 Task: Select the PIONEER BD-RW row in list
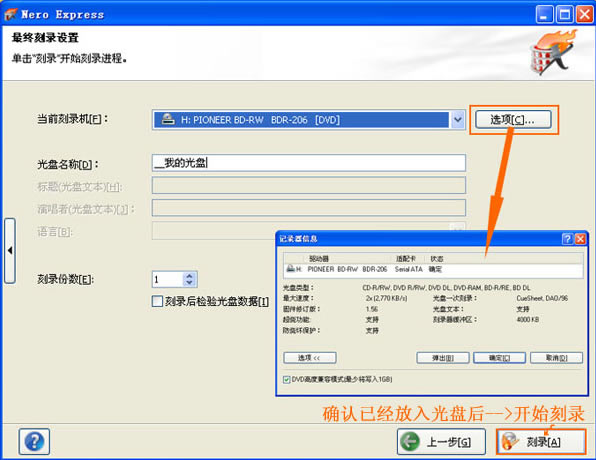pyautogui.click(x=433, y=269)
